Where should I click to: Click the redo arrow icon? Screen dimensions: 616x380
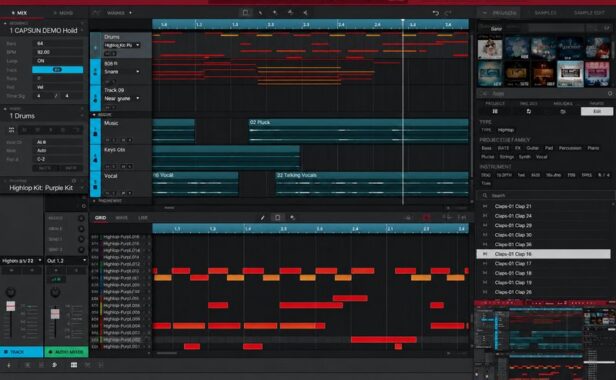click(x=448, y=13)
